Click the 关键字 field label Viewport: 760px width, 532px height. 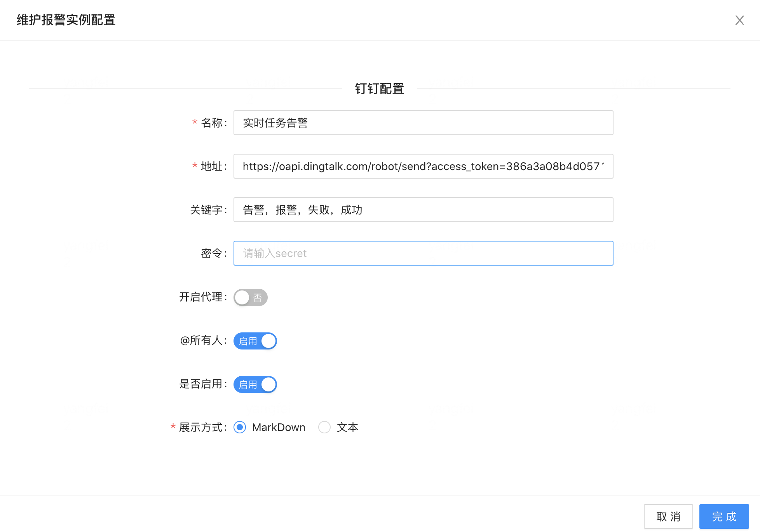[208, 210]
